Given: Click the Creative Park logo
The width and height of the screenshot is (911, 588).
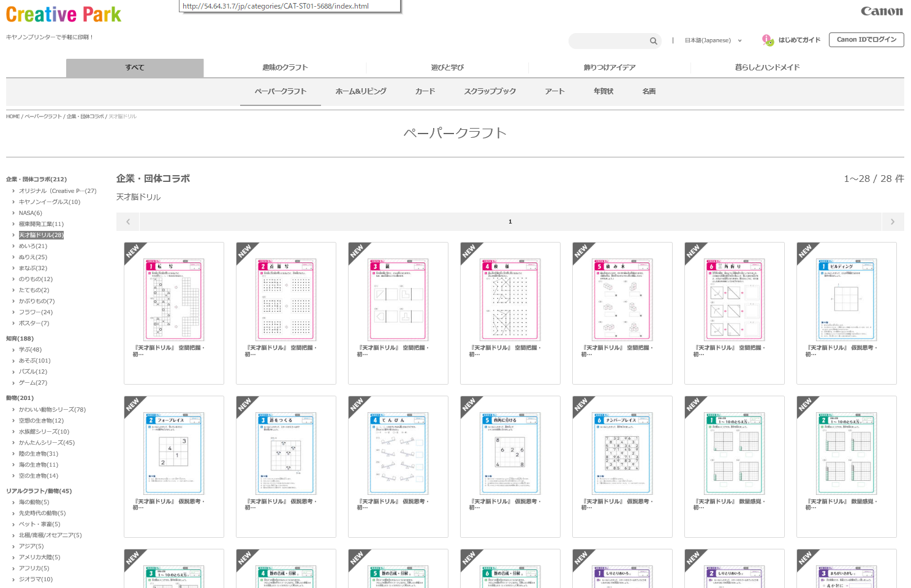Looking at the screenshot, I should coord(64,14).
